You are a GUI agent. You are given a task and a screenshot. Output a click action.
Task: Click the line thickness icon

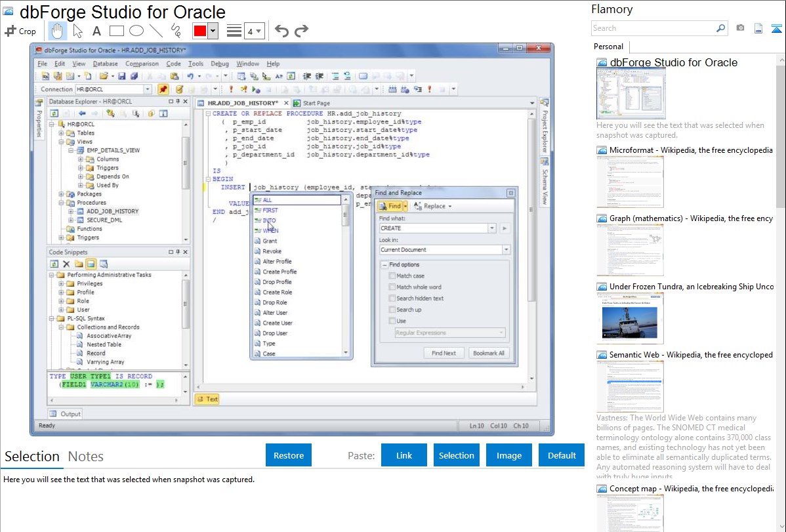(x=234, y=31)
